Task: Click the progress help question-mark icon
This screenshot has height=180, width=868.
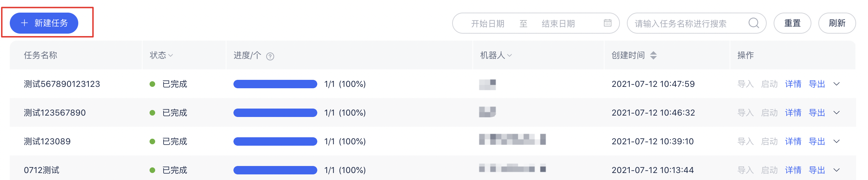Action: tap(270, 56)
